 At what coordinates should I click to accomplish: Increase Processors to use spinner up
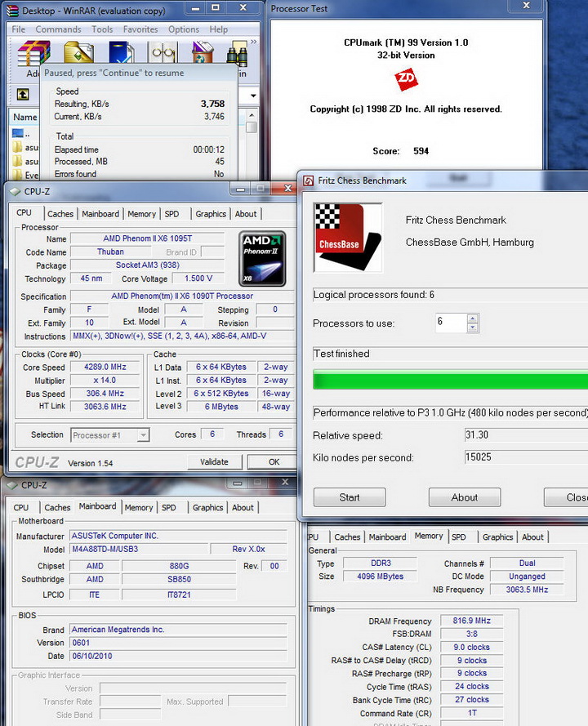tap(472, 318)
